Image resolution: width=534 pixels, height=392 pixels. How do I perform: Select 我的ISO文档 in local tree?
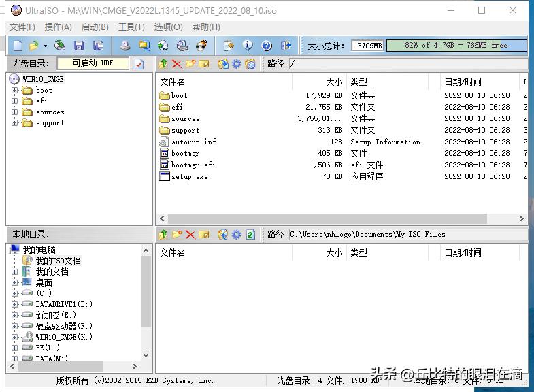[59, 261]
